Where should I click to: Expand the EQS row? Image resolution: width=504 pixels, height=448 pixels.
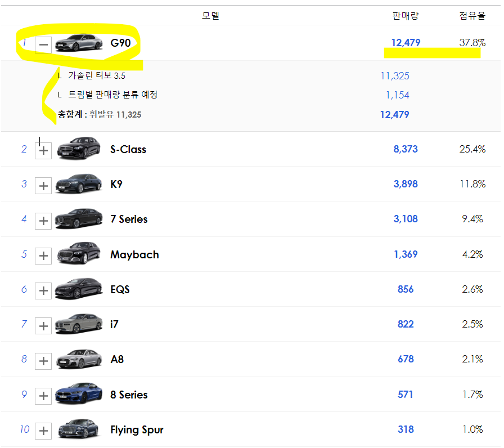point(43,291)
